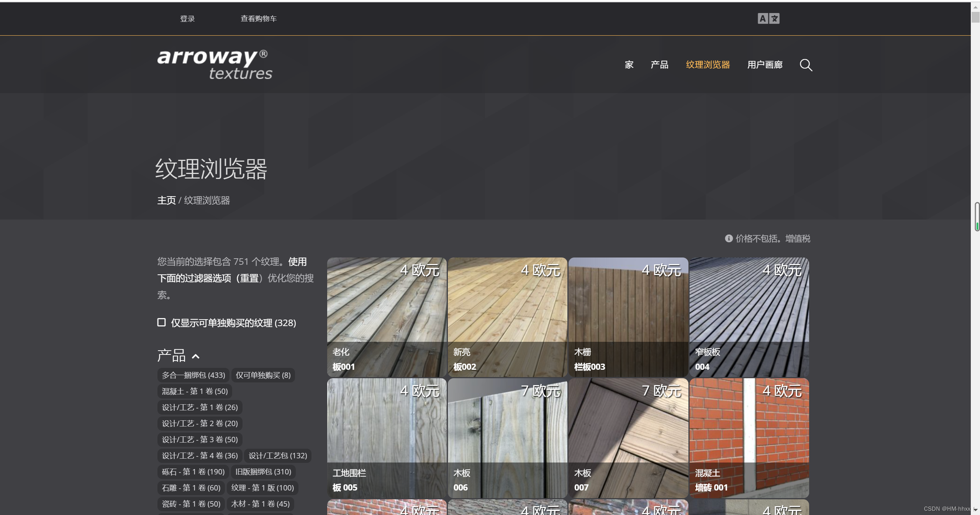Open 查看购物车 link
The width and height of the screenshot is (980, 515).
click(x=258, y=19)
